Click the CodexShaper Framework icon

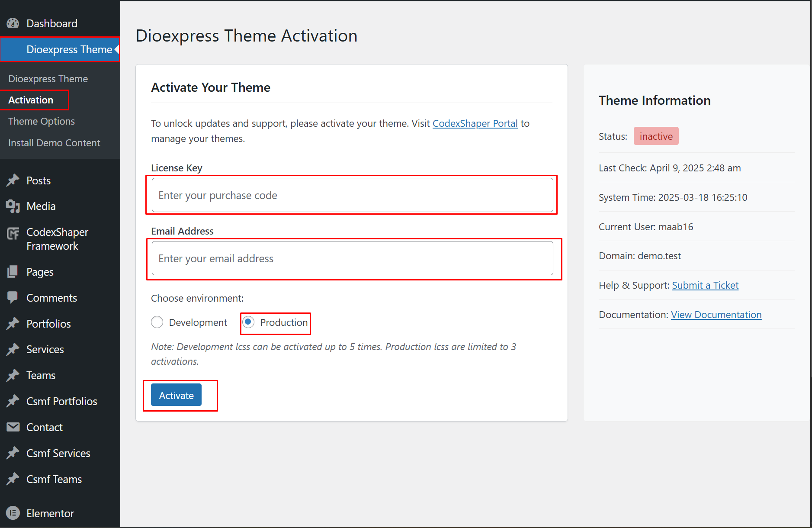tap(13, 234)
